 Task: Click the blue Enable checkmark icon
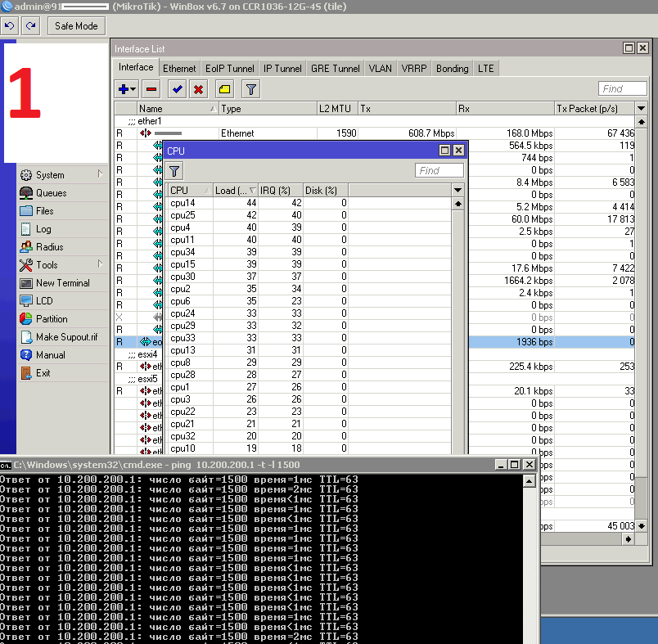pos(177,89)
